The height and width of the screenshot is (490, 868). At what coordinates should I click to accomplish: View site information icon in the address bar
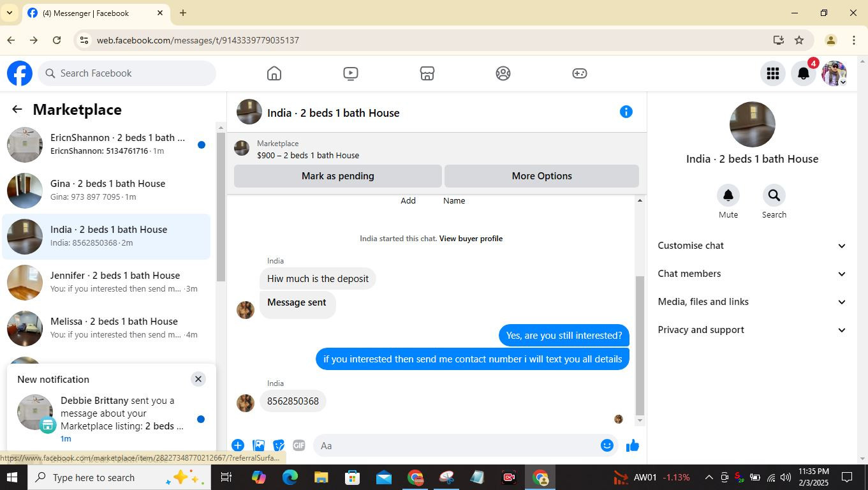coord(84,40)
